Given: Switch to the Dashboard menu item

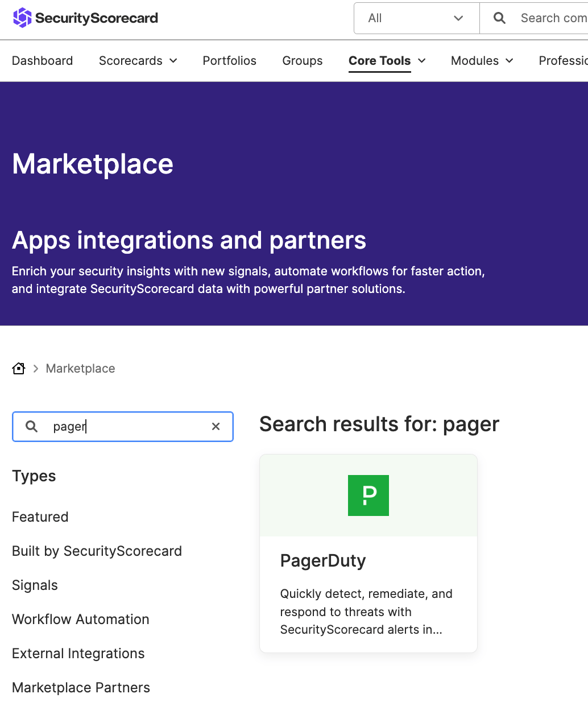Looking at the screenshot, I should coord(42,60).
